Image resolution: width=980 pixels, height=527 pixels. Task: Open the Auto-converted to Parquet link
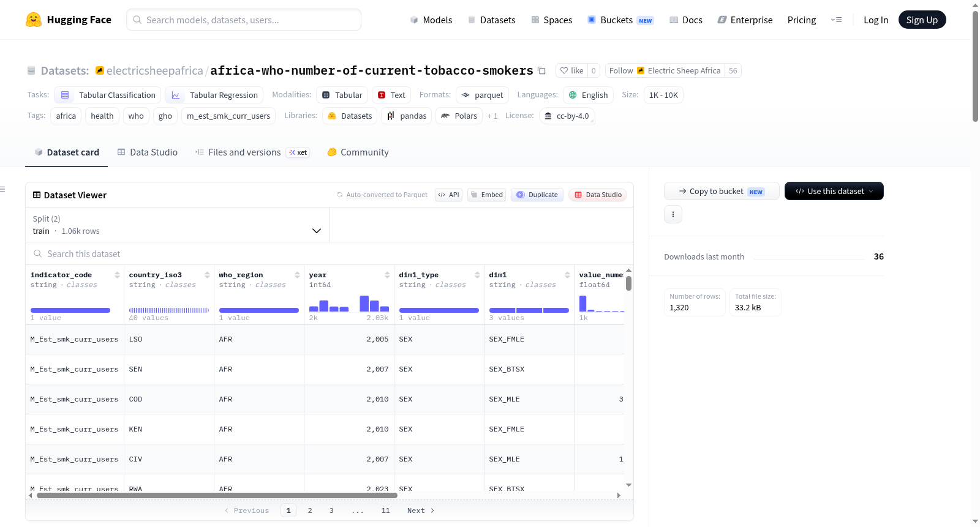coord(387,195)
